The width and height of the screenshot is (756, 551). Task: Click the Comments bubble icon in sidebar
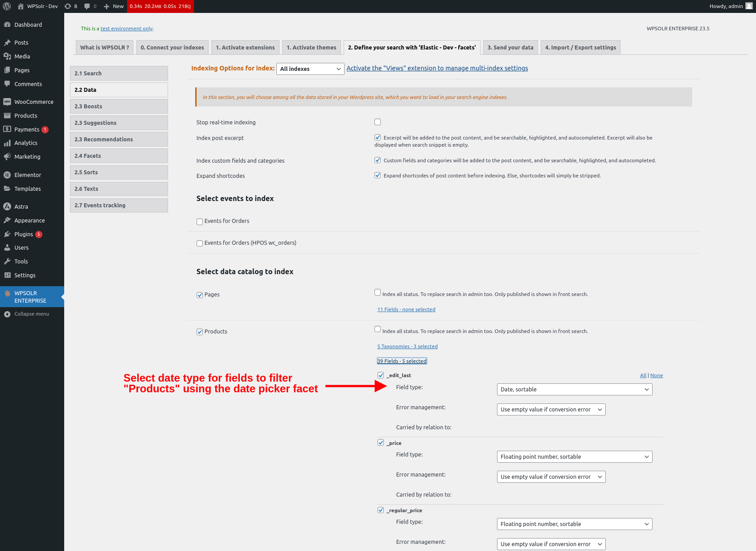(x=7, y=84)
